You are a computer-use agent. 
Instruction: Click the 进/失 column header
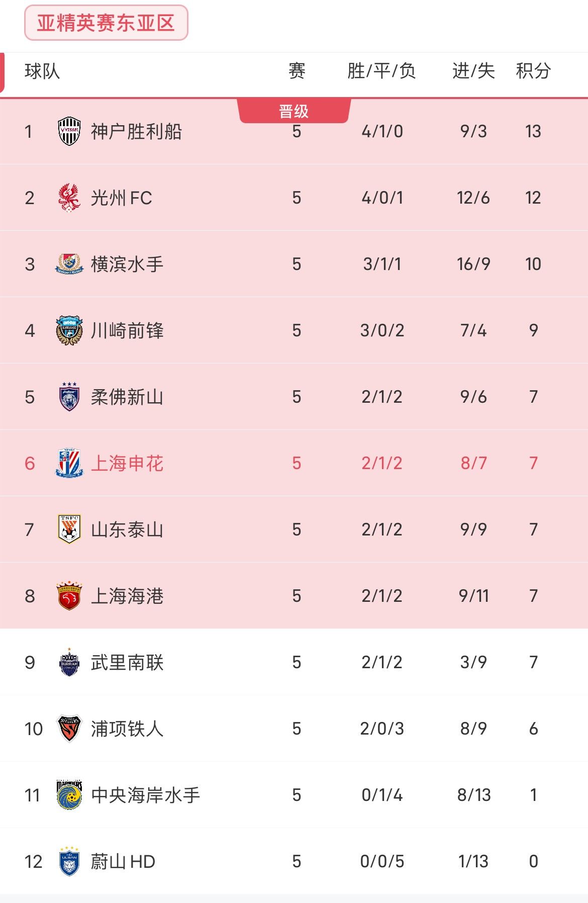pos(473,71)
